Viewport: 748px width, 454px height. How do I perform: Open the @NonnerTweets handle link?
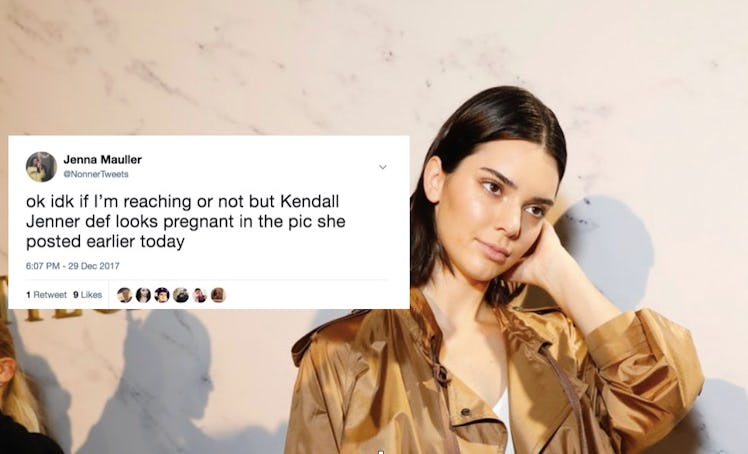[x=96, y=175]
